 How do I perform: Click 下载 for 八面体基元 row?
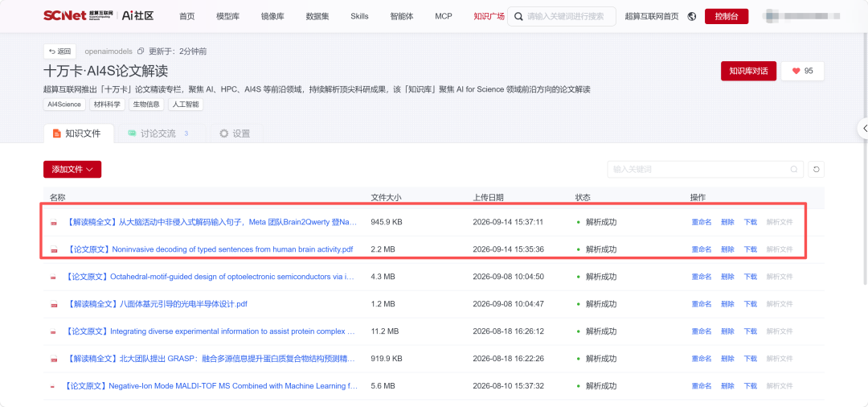click(x=750, y=304)
